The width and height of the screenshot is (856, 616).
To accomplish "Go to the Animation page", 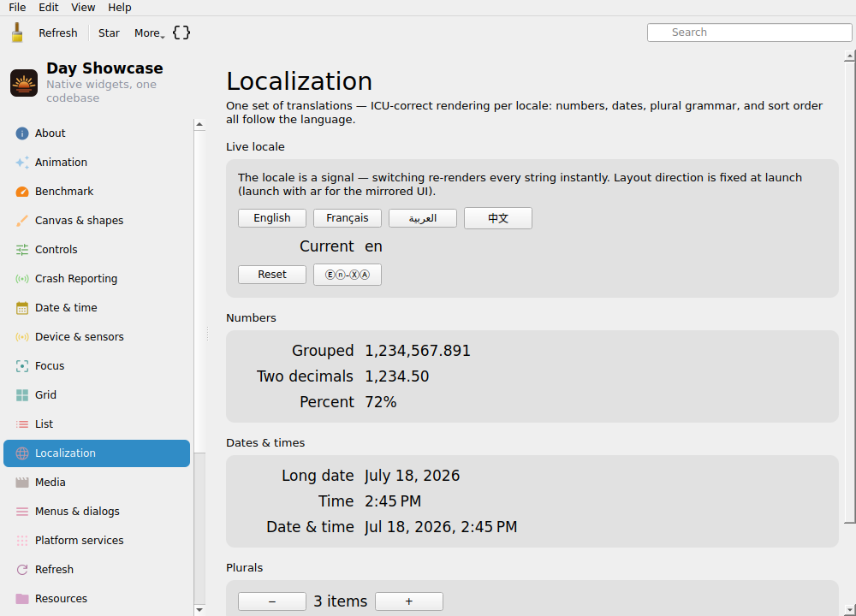I will tap(97, 162).
